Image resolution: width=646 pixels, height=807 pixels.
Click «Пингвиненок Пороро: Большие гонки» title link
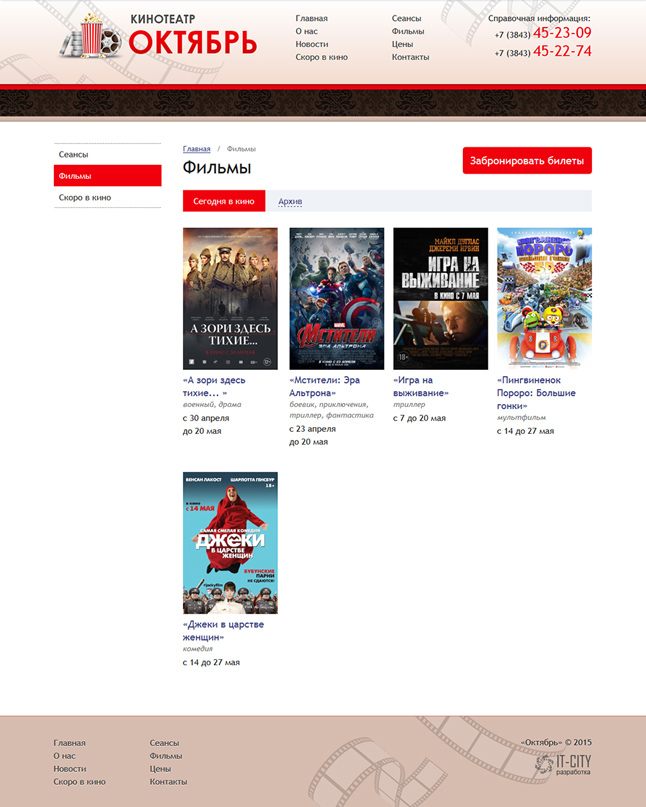pos(536,393)
